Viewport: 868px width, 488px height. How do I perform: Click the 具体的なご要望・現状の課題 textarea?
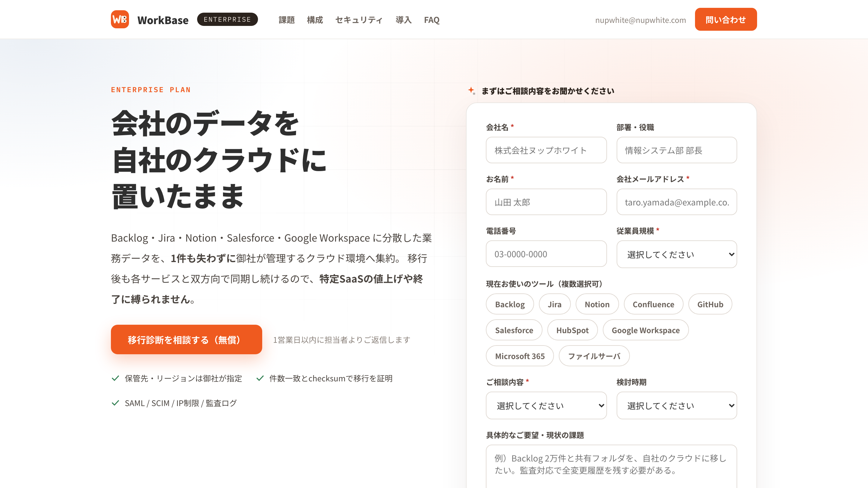(x=611, y=466)
